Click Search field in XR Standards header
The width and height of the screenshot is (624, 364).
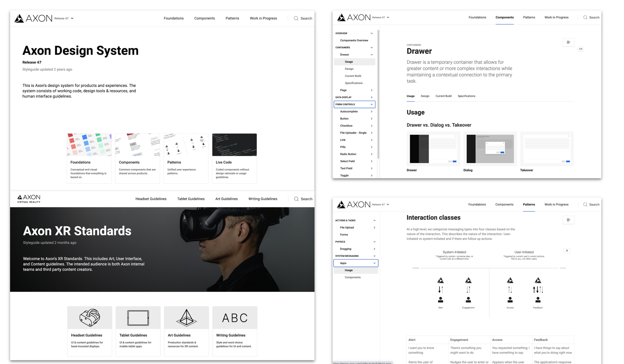tap(303, 199)
